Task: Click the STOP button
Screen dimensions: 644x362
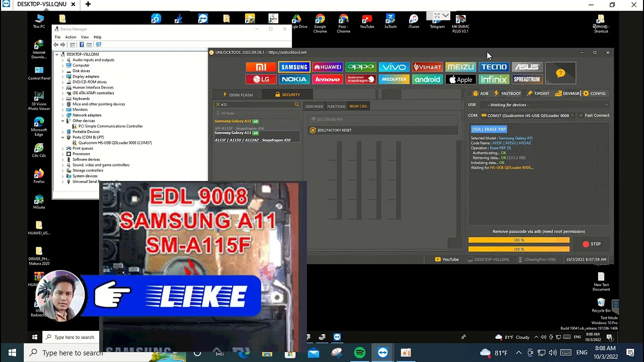Action: tap(592, 244)
